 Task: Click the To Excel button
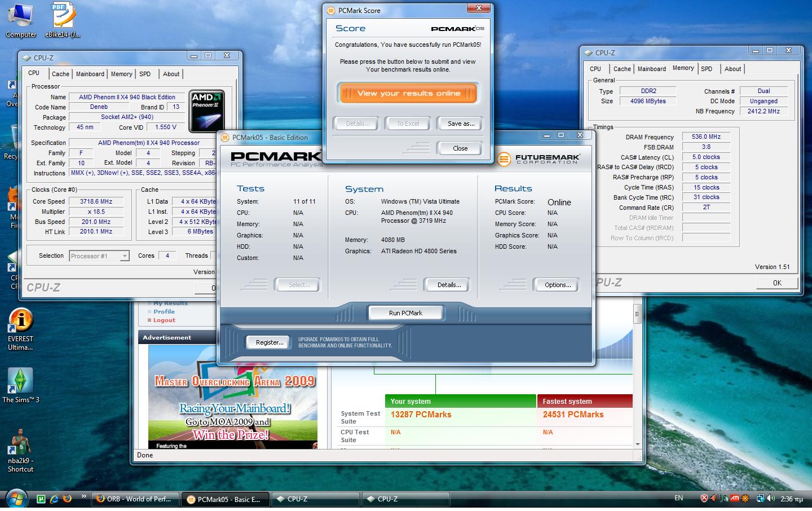click(408, 124)
